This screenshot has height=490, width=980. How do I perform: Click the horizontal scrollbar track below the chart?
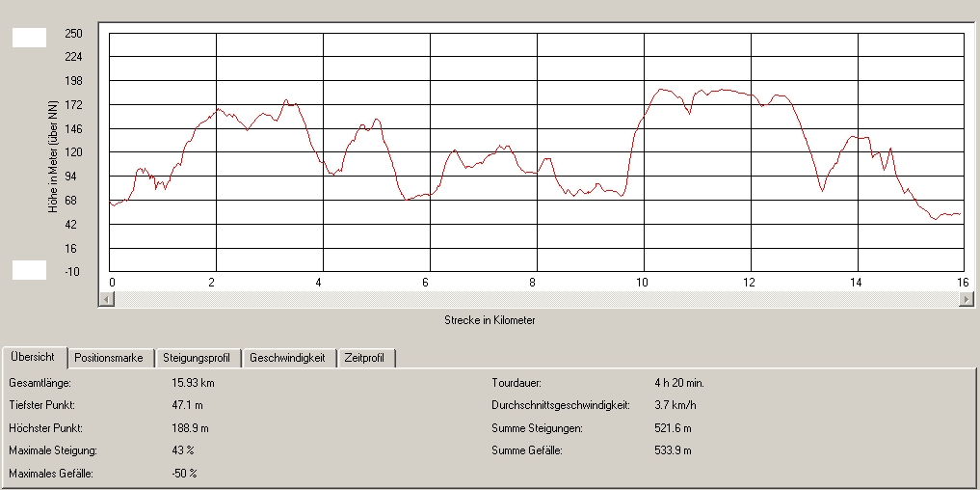[x=535, y=300]
